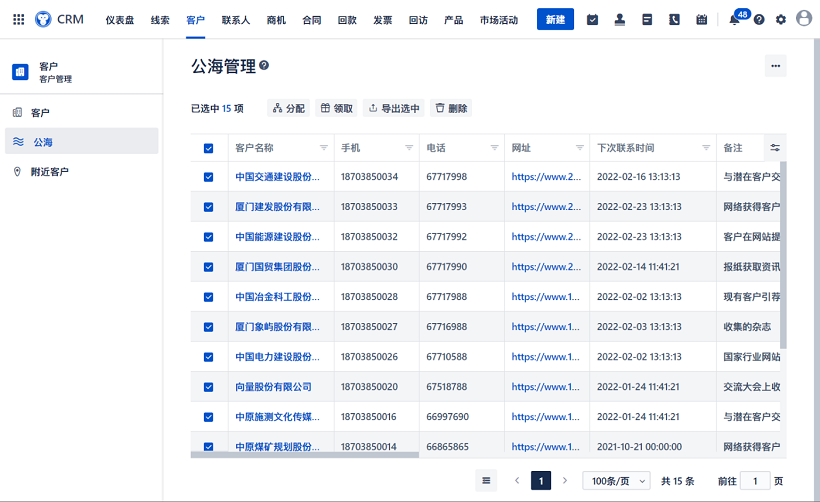Filter the 客户名称 column
Viewport: 820px width, 502px height.
324,148
